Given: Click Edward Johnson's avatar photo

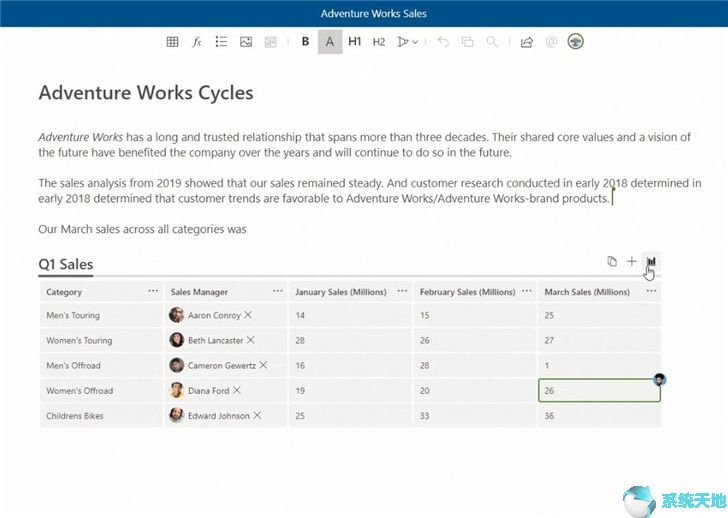Looking at the screenshot, I should pos(176,415).
